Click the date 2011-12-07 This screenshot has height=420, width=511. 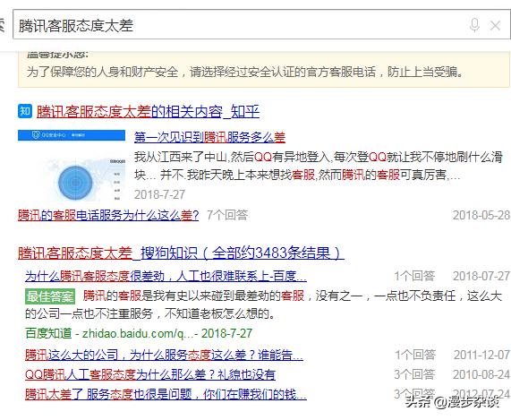481,355
